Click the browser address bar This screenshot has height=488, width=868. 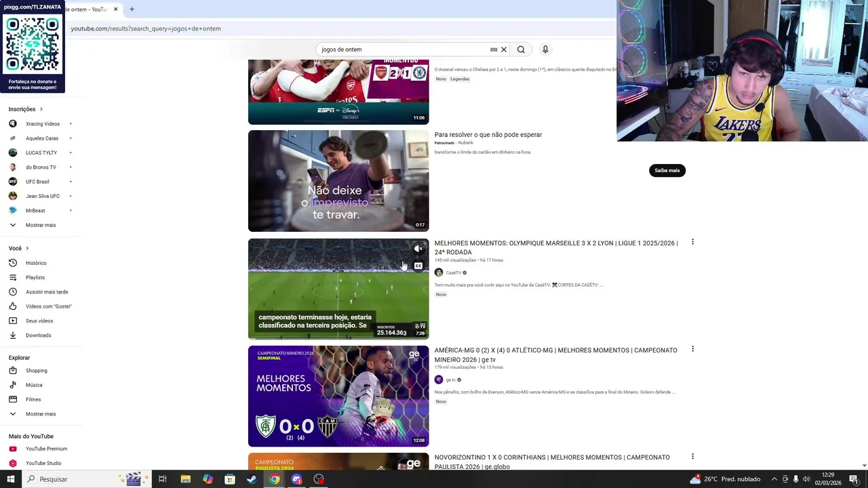click(x=339, y=28)
